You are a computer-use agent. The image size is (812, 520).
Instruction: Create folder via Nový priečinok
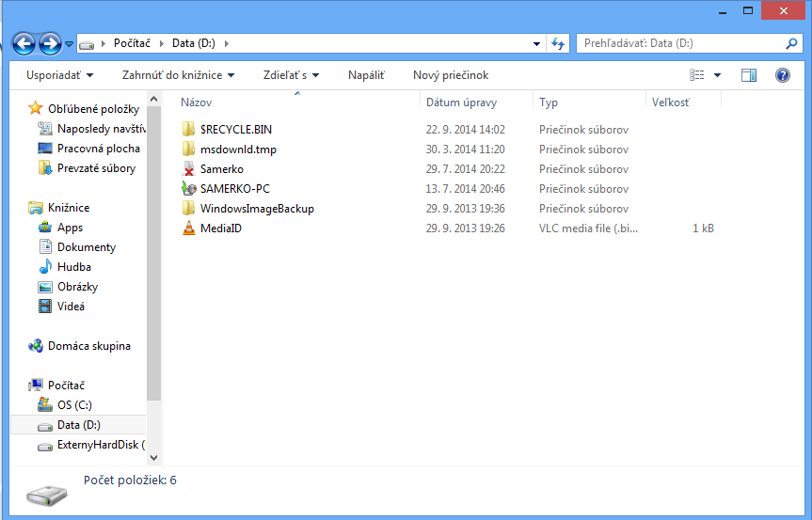point(451,75)
